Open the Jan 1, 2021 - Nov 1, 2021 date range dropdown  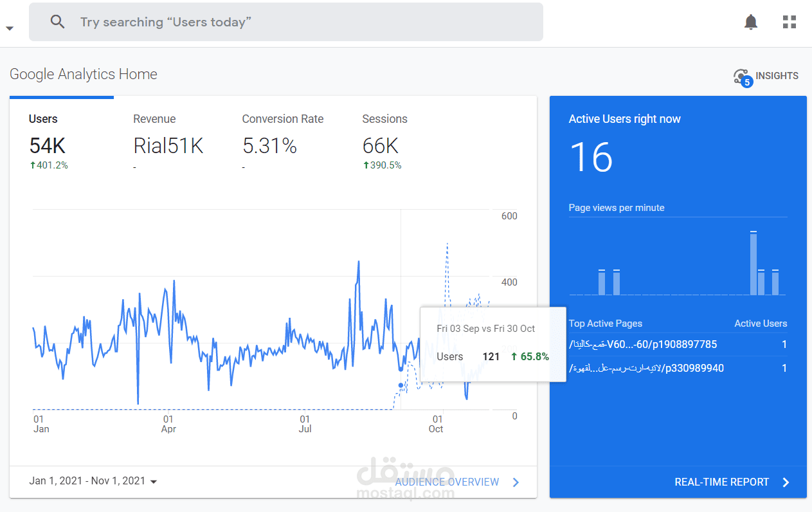(93, 481)
